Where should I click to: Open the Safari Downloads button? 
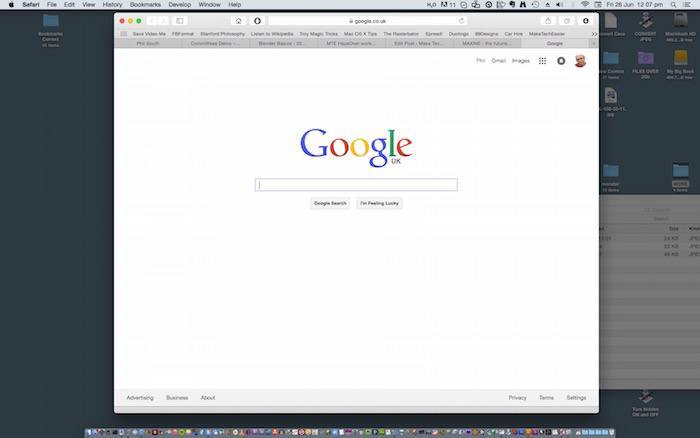tap(586, 21)
